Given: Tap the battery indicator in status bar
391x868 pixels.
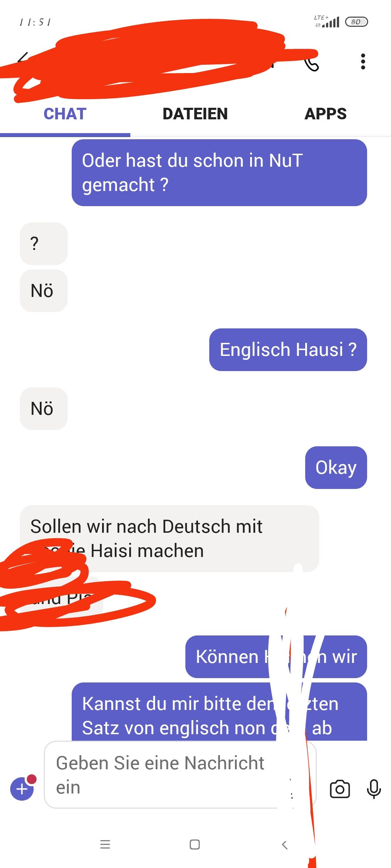Looking at the screenshot, I should tap(357, 22).
